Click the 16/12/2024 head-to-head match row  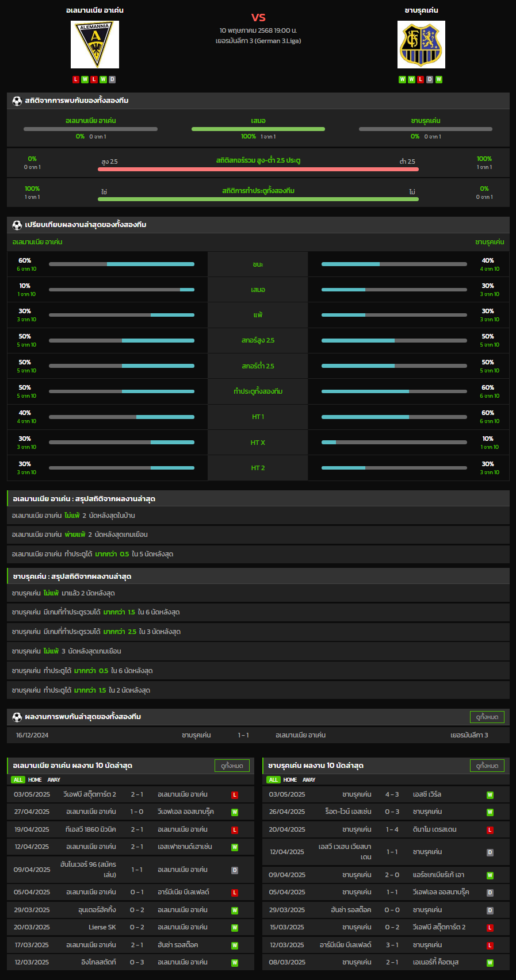click(258, 735)
